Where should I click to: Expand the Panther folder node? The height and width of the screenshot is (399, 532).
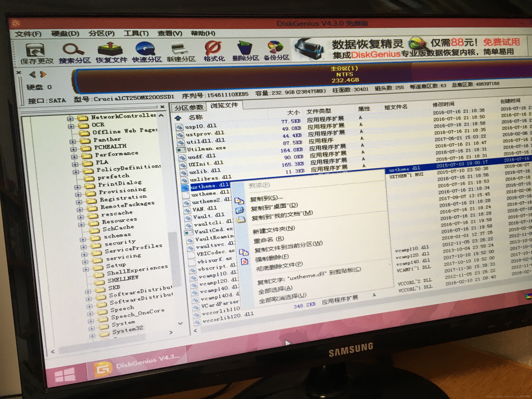[x=73, y=142]
